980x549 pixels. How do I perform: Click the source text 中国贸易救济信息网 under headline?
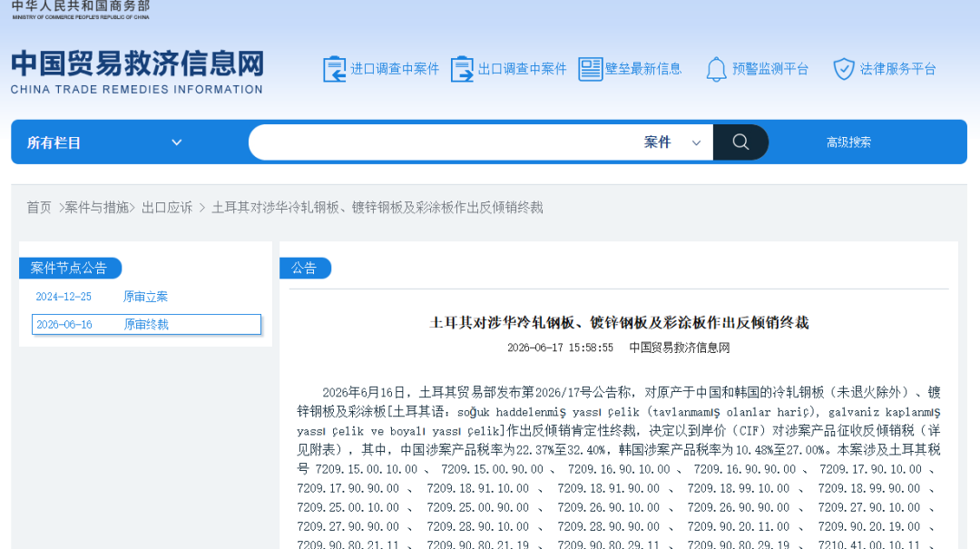[680, 348]
